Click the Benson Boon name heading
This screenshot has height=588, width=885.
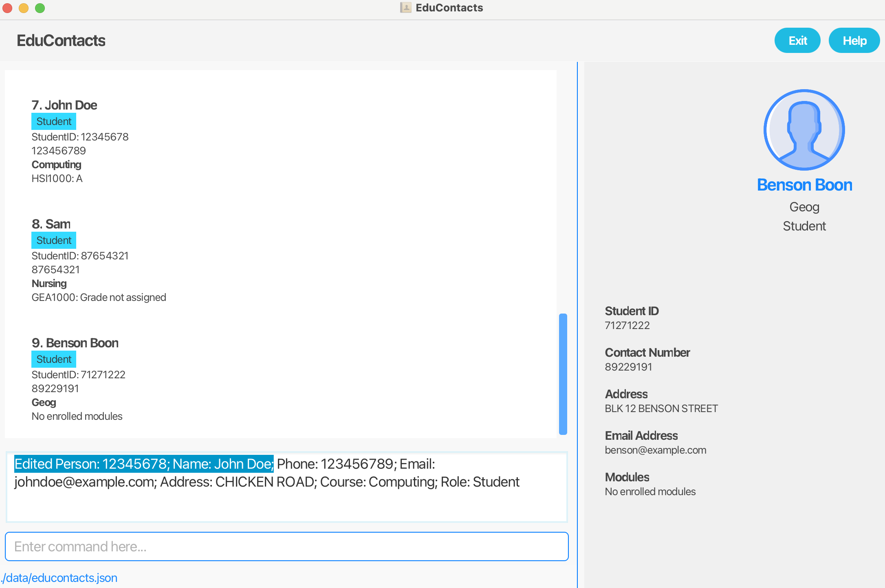point(804,185)
